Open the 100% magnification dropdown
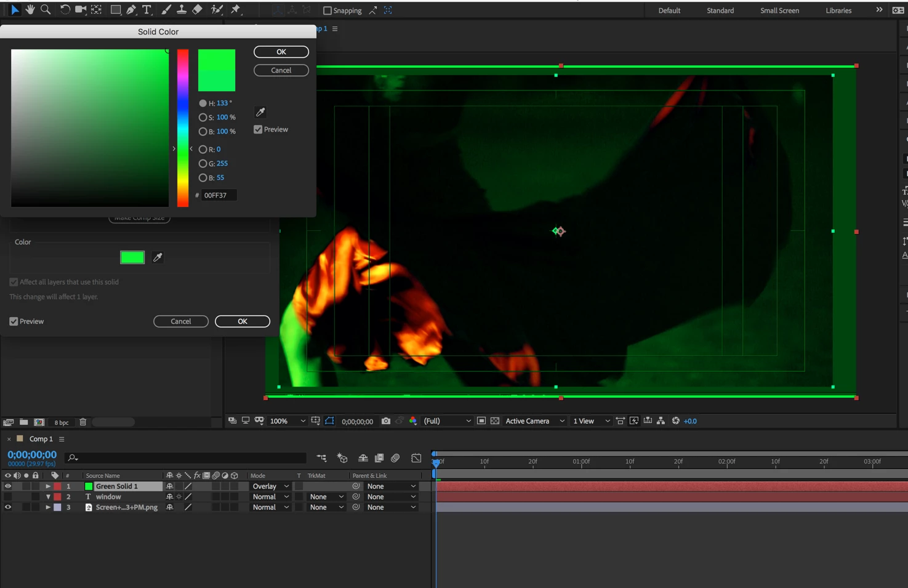This screenshot has width=908, height=588. click(x=287, y=421)
